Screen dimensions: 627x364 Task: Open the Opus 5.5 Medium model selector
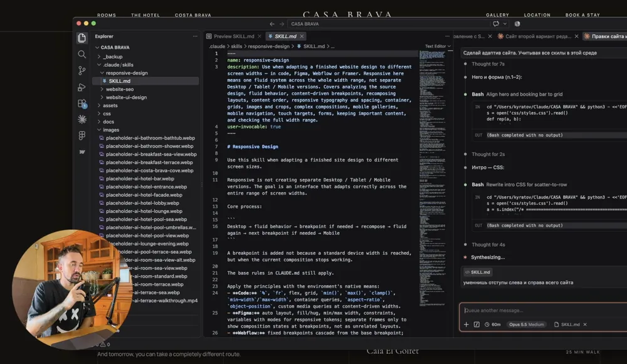[x=526, y=325]
